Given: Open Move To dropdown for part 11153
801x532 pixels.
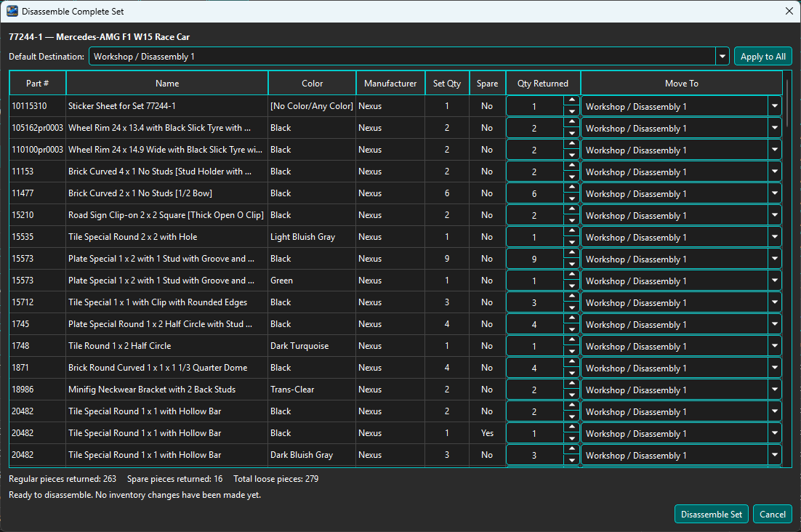Looking at the screenshot, I should tap(774, 172).
